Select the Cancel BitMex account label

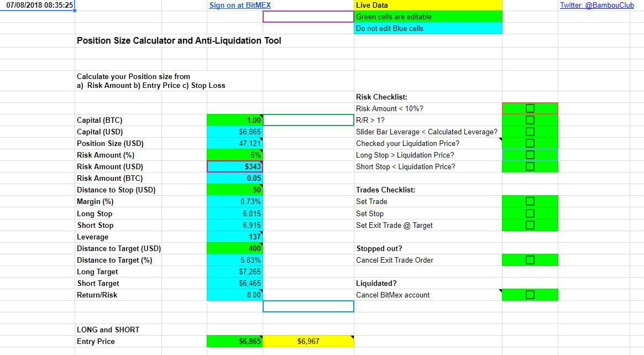click(x=392, y=295)
